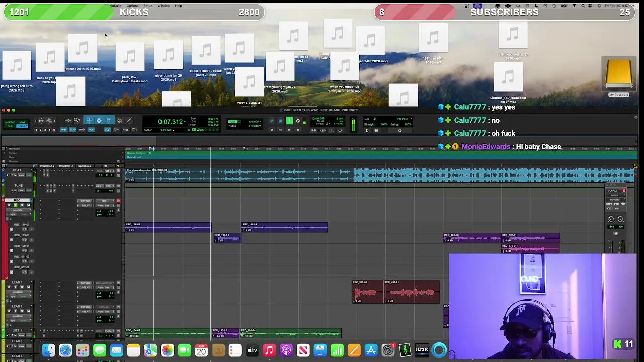The width and height of the screenshot is (644, 362).
Task: Select the Zoomer tool in Pro Tools toolbar
Action: coord(76,120)
